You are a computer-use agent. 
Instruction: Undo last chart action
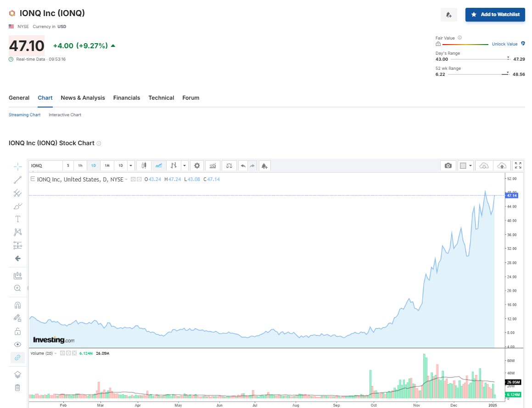(x=243, y=166)
